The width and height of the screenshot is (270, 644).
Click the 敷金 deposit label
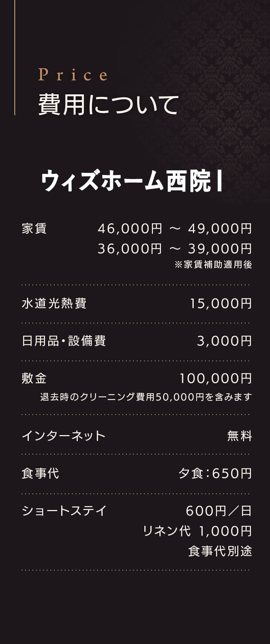coord(34,379)
